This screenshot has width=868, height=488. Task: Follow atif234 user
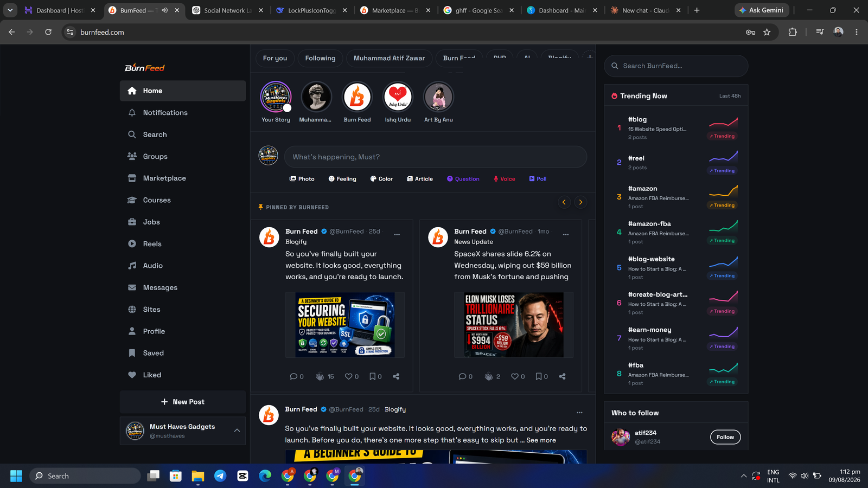[x=725, y=437]
